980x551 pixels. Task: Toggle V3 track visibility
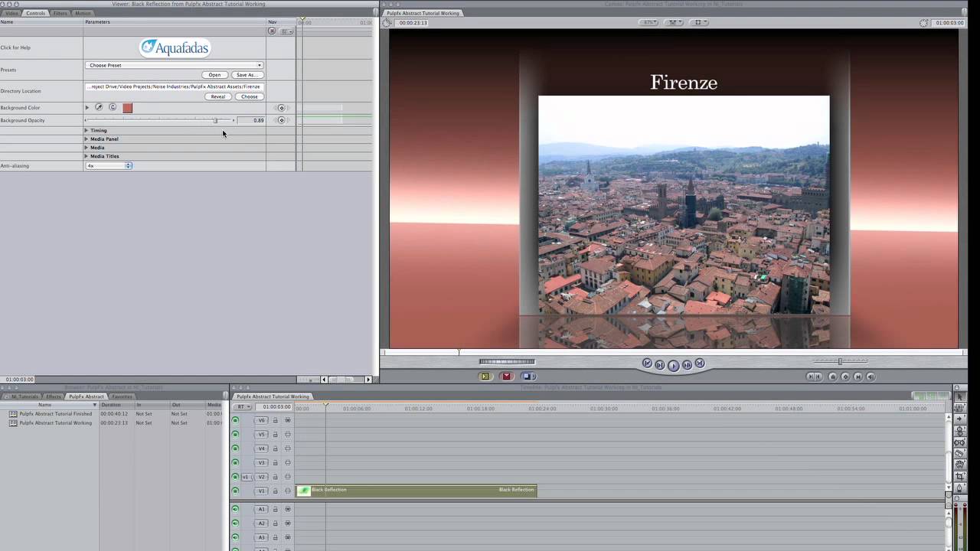[235, 462]
